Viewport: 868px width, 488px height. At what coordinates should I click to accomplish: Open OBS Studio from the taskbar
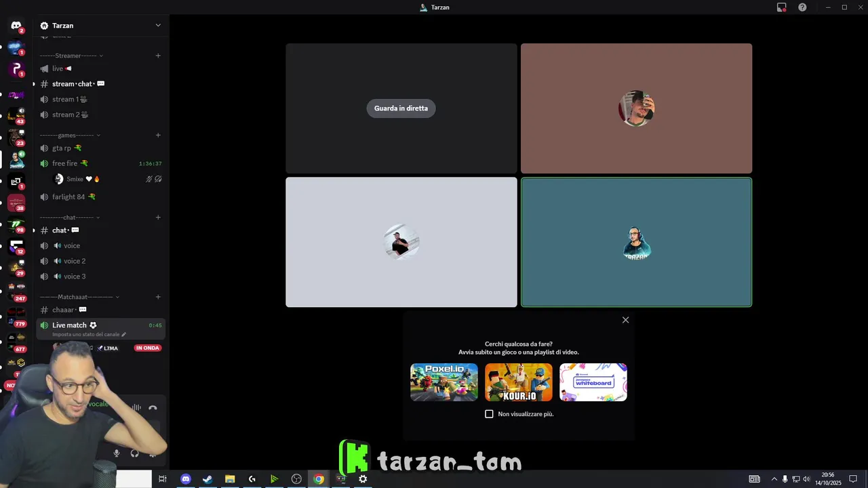tap(296, 479)
